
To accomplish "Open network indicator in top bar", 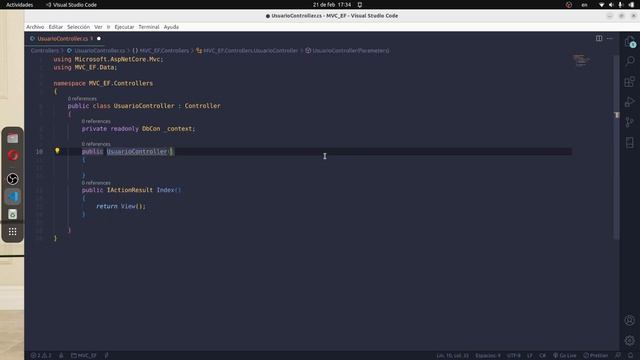I will 601,5.
